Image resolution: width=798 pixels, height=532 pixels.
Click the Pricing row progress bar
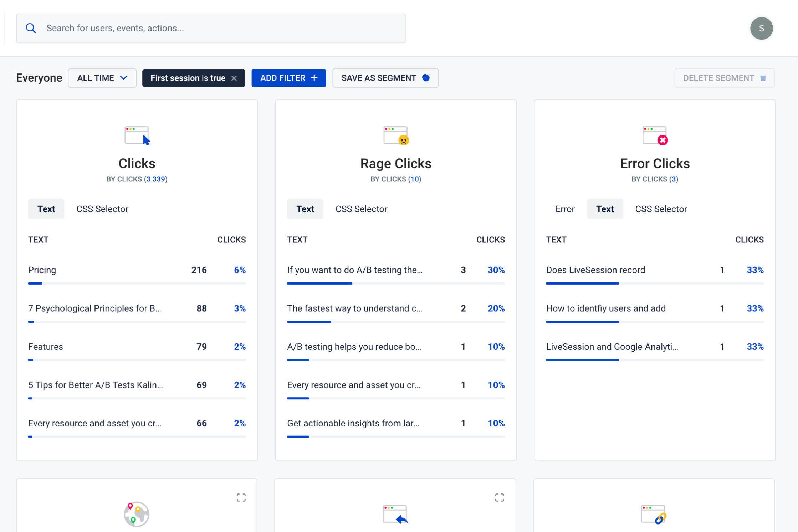click(x=137, y=283)
